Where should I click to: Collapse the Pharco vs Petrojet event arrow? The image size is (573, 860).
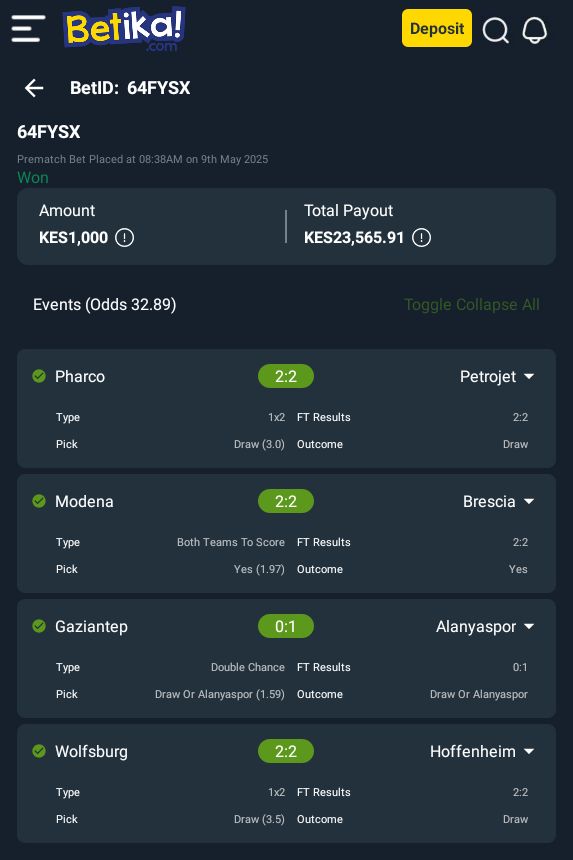coord(529,376)
